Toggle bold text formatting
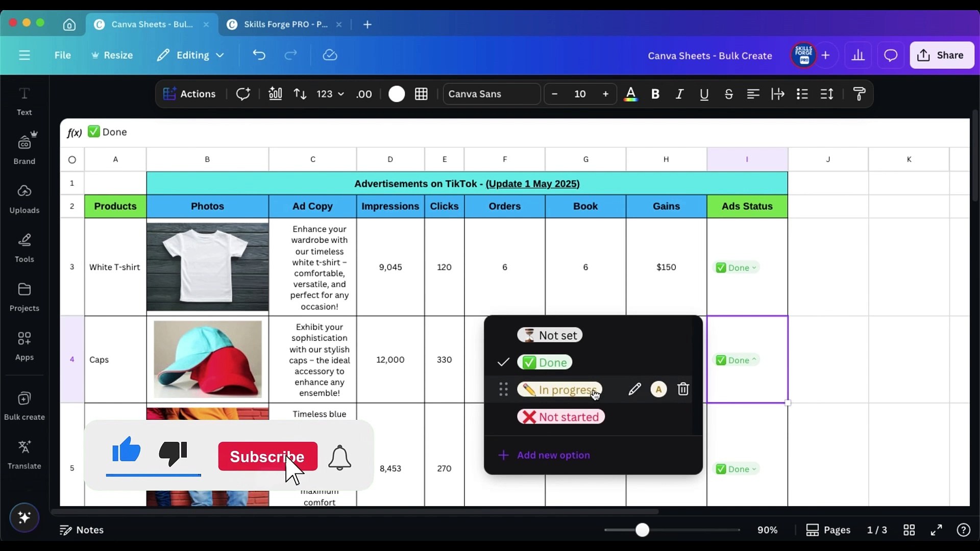This screenshot has width=980, height=551. 655,94
